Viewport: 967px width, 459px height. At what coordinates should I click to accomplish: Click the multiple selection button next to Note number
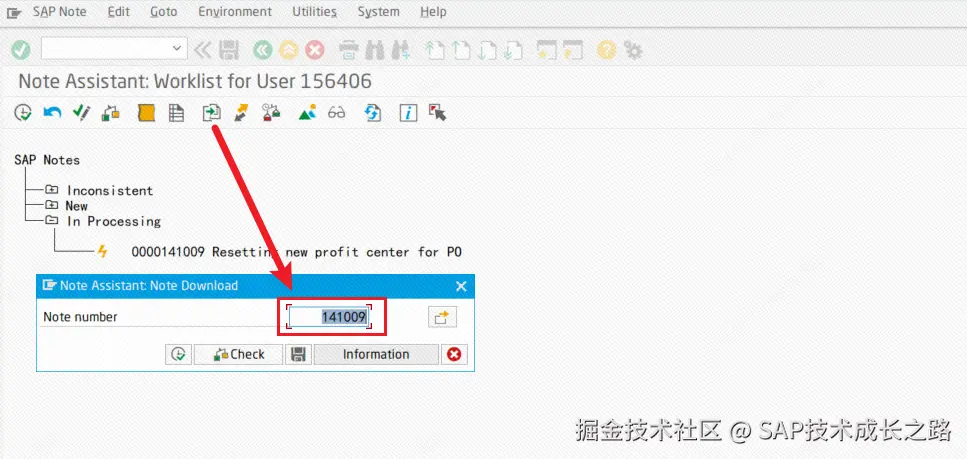point(442,317)
